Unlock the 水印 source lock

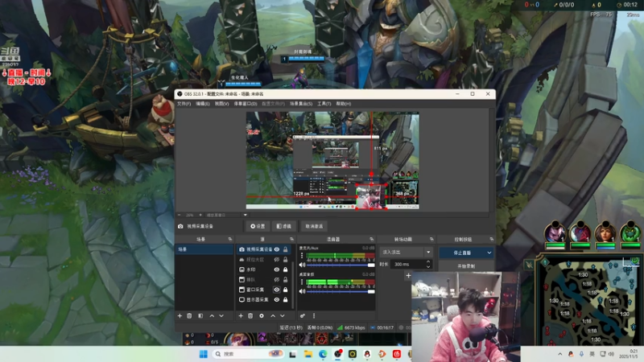pyautogui.click(x=286, y=269)
